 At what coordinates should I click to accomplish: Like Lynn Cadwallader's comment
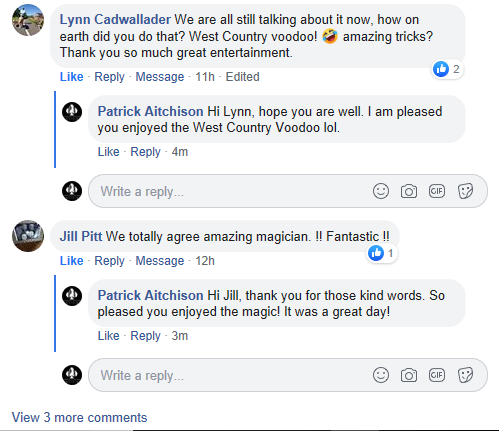(71, 77)
